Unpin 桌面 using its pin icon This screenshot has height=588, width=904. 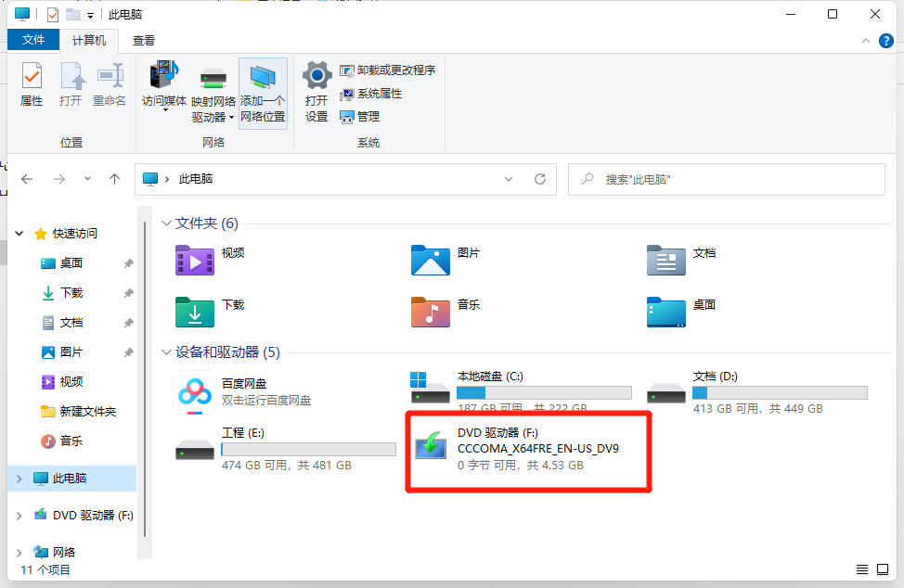(x=129, y=263)
